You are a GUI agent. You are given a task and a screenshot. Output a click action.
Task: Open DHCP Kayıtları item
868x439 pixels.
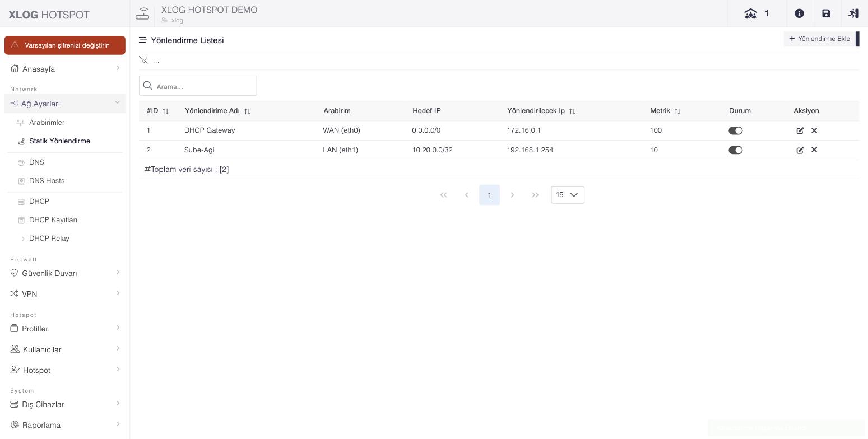click(x=53, y=220)
